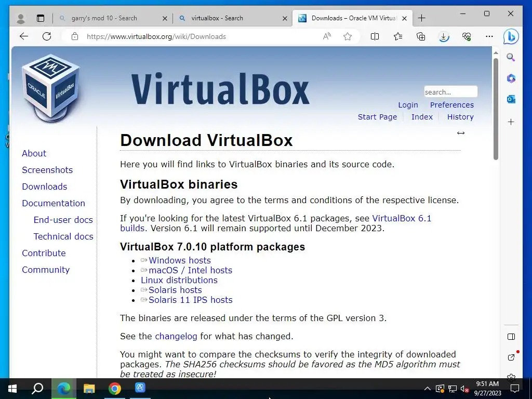This screenshot has width=532, height=399.
Task: Show hidden tray icons chevron
Action: (x=428, y=389)
